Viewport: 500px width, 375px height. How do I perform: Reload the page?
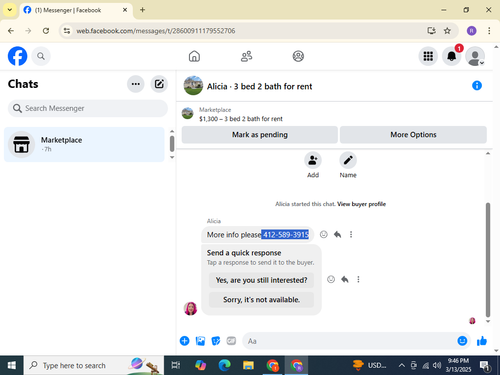46,31
